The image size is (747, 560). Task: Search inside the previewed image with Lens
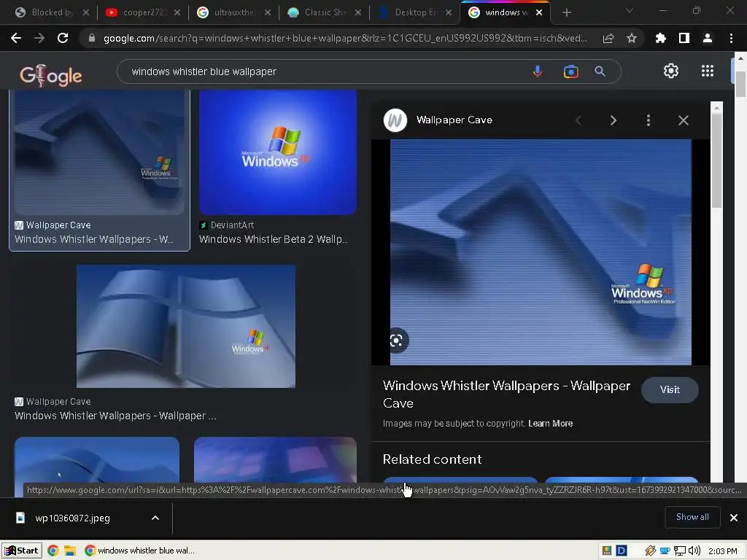pos(396,340)
